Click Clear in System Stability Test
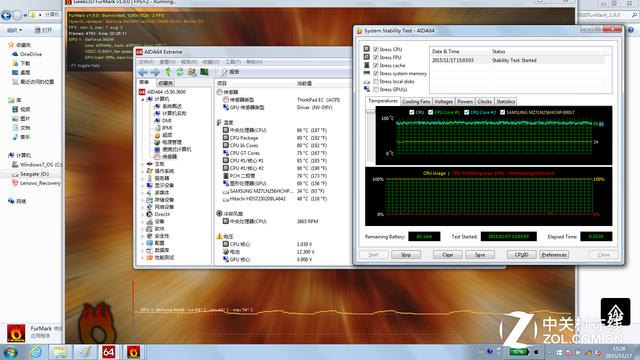 [x=448, y=255]
